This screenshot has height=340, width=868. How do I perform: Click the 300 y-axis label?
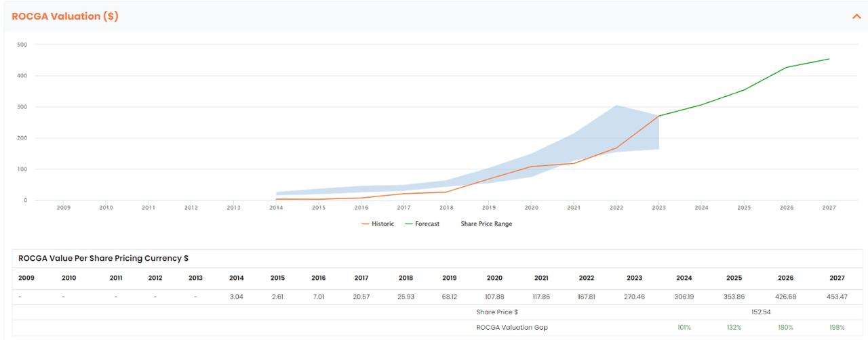[22, 107]
